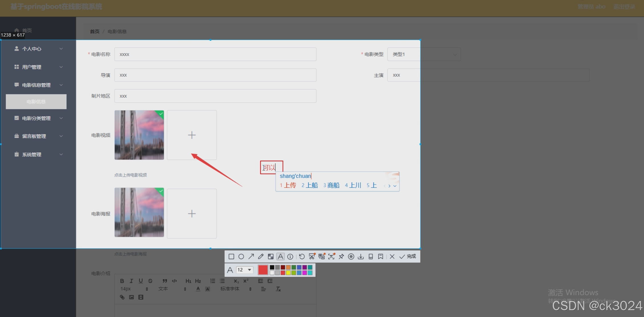
Task: Pin the screenshot to screen
Action: point(341,257)
